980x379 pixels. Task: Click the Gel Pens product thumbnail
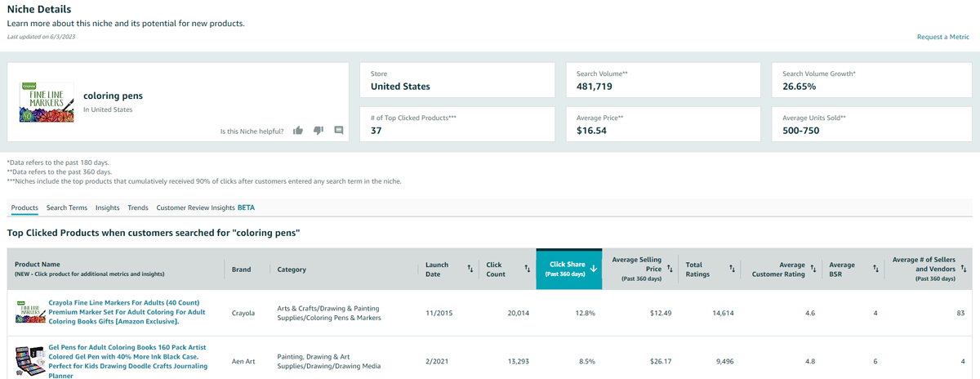point(29,359)
